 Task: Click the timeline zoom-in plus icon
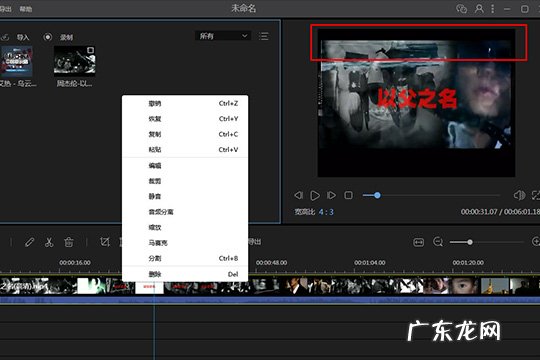(x=536, y=242)
